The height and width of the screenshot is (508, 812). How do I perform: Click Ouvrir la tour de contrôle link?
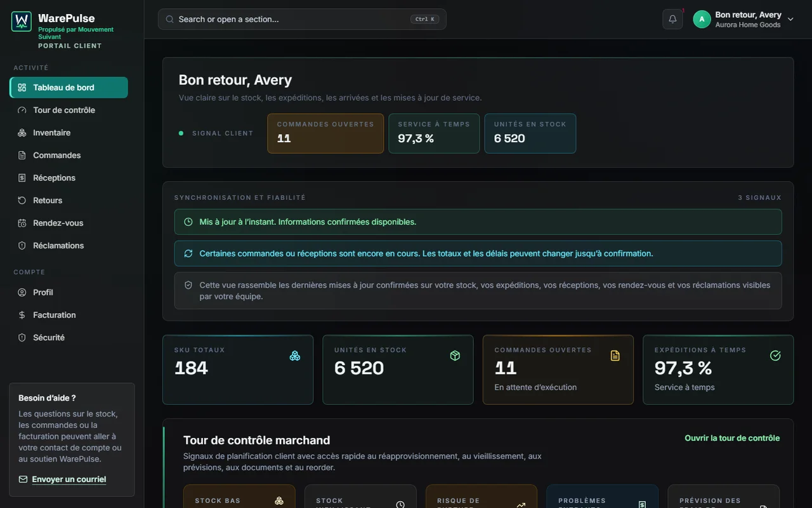coord(732,438)
